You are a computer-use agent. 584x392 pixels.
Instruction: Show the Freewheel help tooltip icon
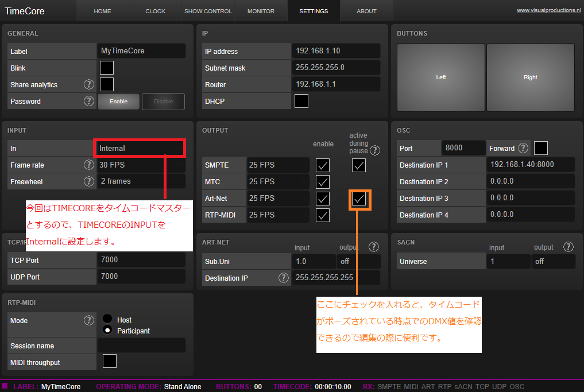pyautogui.click(x=88, y=181)
